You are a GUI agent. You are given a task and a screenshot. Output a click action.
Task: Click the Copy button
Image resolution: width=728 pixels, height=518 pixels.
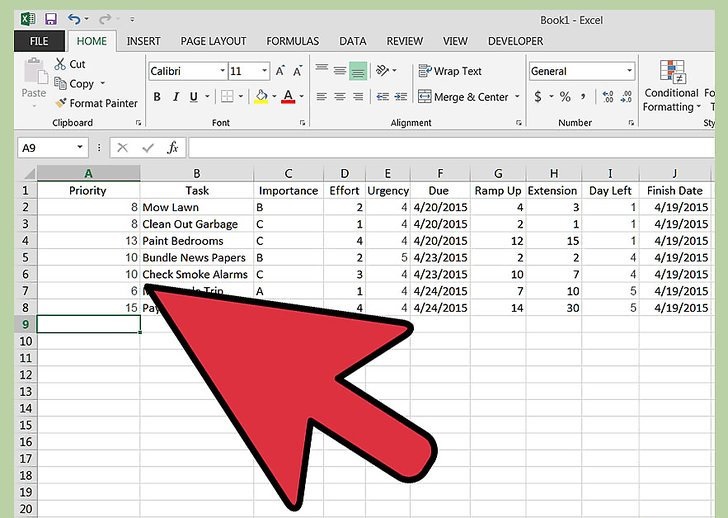point(74,84)
